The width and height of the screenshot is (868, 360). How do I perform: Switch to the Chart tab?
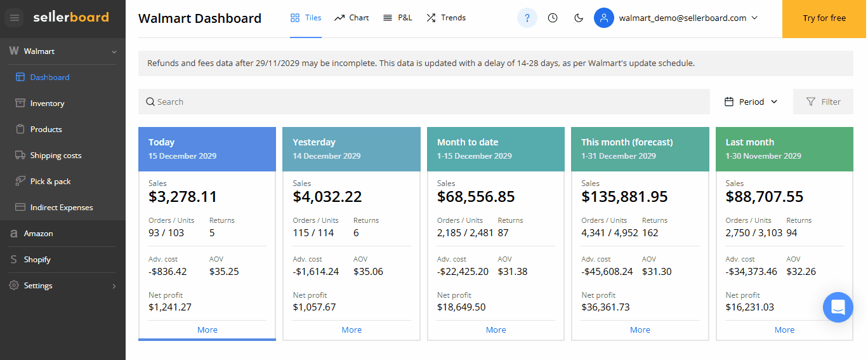tap(352, 18)
